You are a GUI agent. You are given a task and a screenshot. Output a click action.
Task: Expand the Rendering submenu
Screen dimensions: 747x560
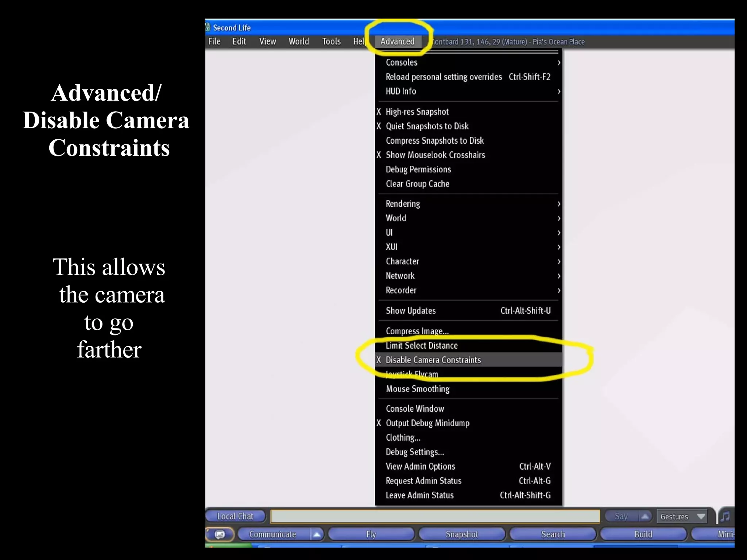(x=468, y=204)
